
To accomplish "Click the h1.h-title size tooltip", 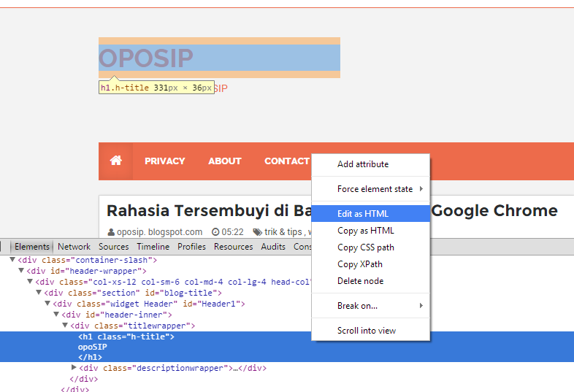I will point(157,88).
